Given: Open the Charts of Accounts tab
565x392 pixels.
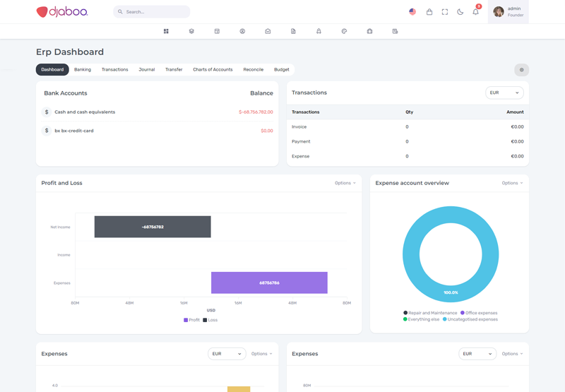Looking at the screenshot, I should point(213,70).
